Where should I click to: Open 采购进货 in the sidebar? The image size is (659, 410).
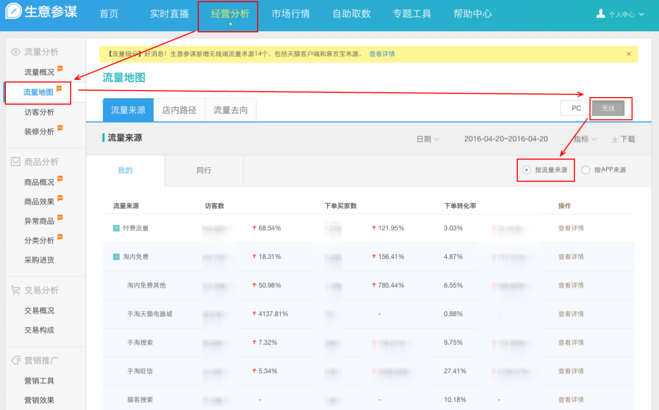pos(39,260)
